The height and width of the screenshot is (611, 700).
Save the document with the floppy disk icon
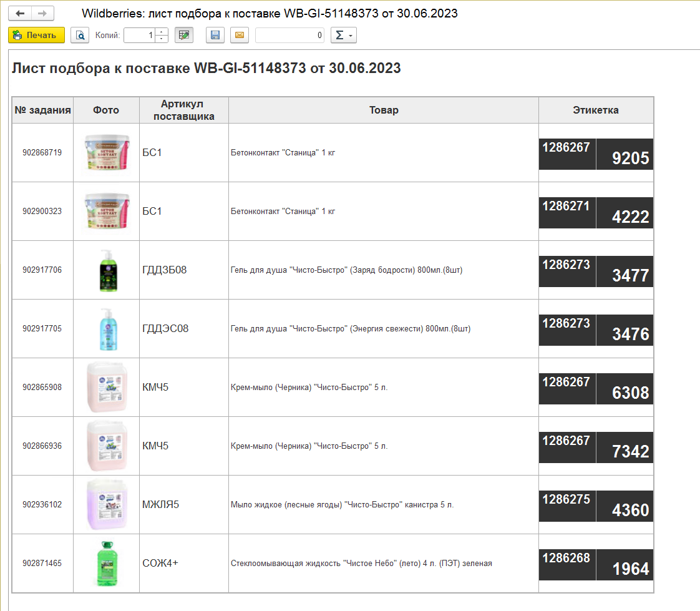click(x=215, y=36)
